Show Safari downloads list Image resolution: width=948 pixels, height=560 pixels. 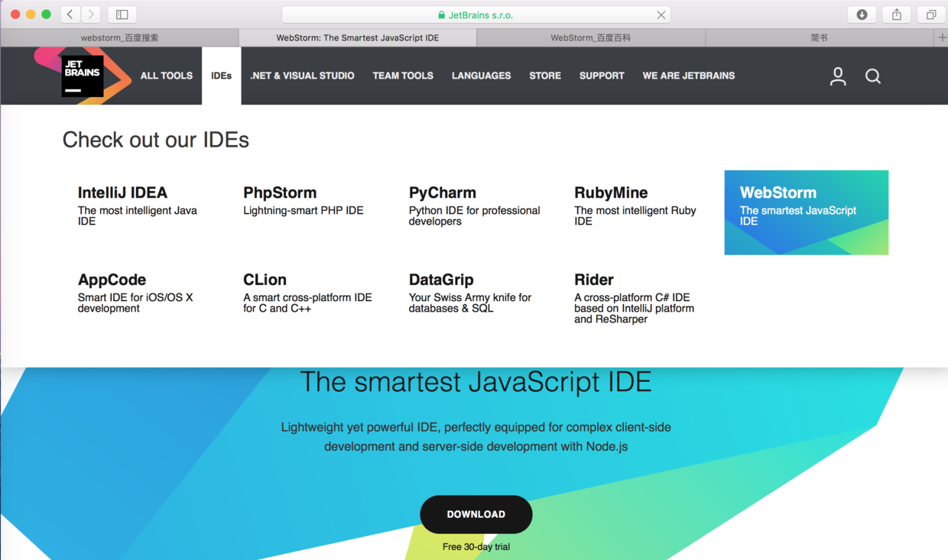[862, 15]
